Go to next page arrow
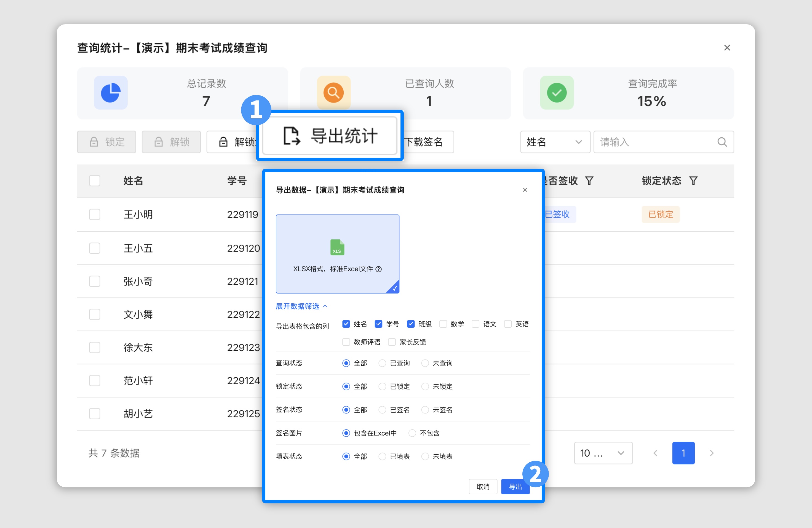 711,453
